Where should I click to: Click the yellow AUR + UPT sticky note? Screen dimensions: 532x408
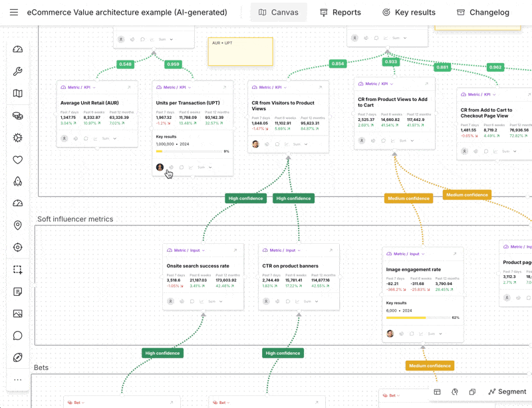click(x=240, y=52)
